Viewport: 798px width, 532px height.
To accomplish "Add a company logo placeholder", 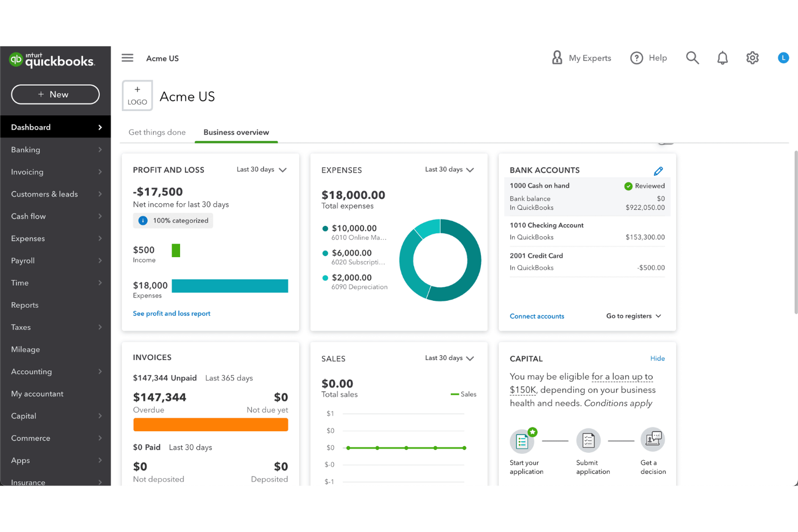I will (137, 96).
